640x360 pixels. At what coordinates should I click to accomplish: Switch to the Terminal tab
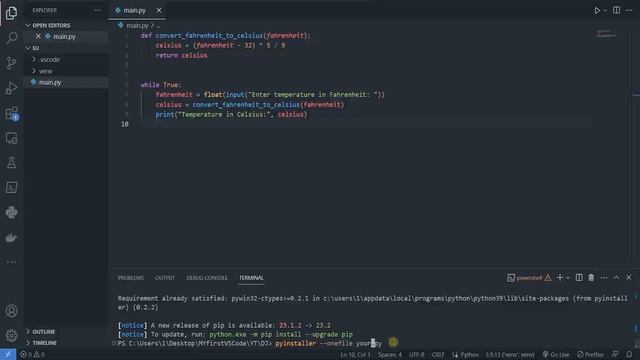pyautogui.click(x=251, y=278)
